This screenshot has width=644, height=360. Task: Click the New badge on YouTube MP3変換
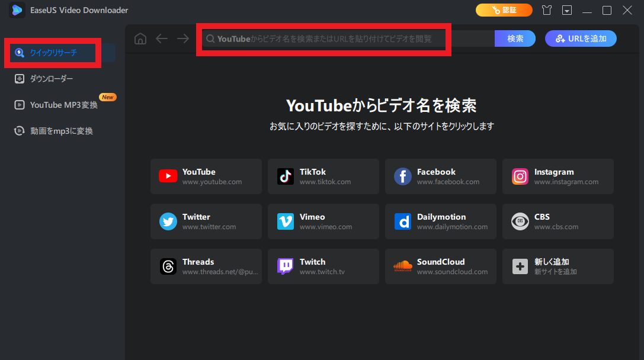coord(108,97)
